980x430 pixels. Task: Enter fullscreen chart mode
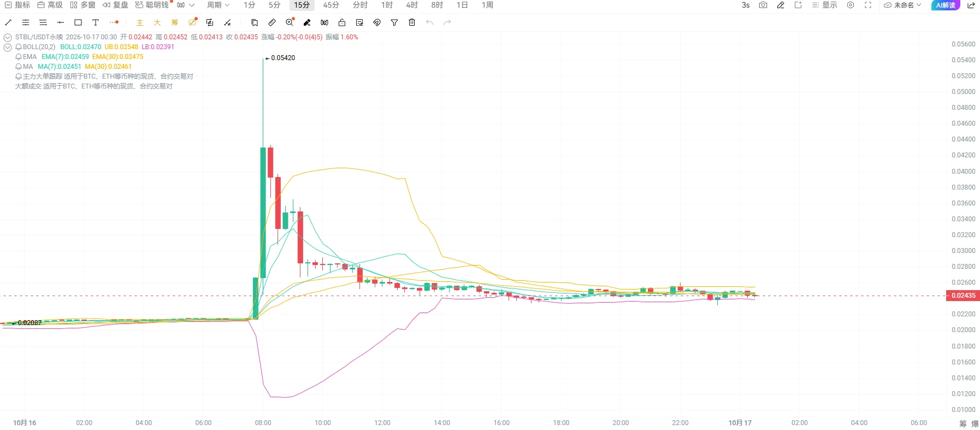pyautogui.click(x=868, y=5)
